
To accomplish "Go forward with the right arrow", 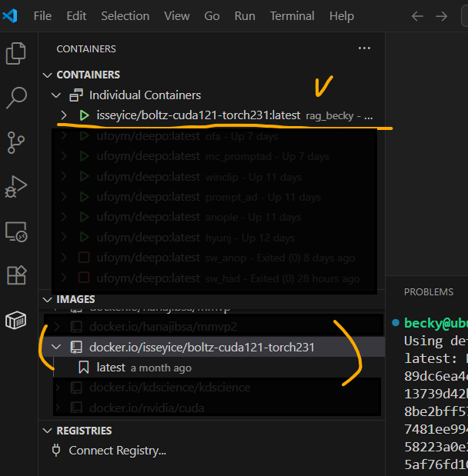I will [x=441, y=16].
